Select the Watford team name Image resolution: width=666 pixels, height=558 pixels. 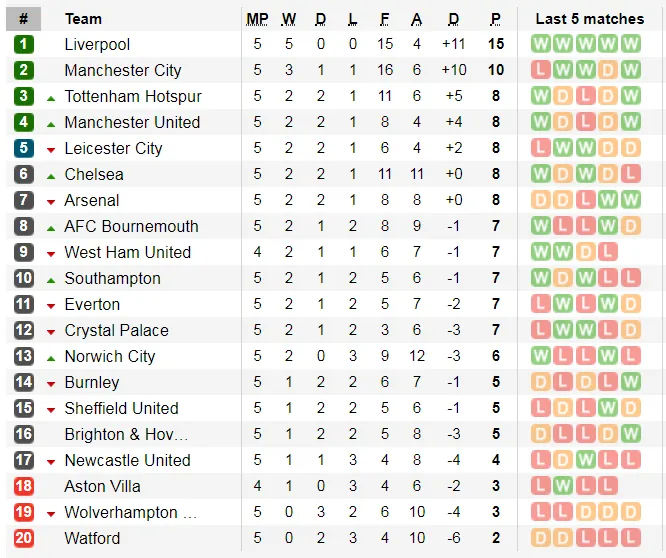coord(92,538)
